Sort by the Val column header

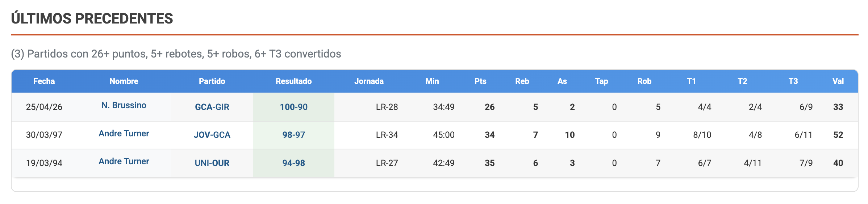click(838, 81)
